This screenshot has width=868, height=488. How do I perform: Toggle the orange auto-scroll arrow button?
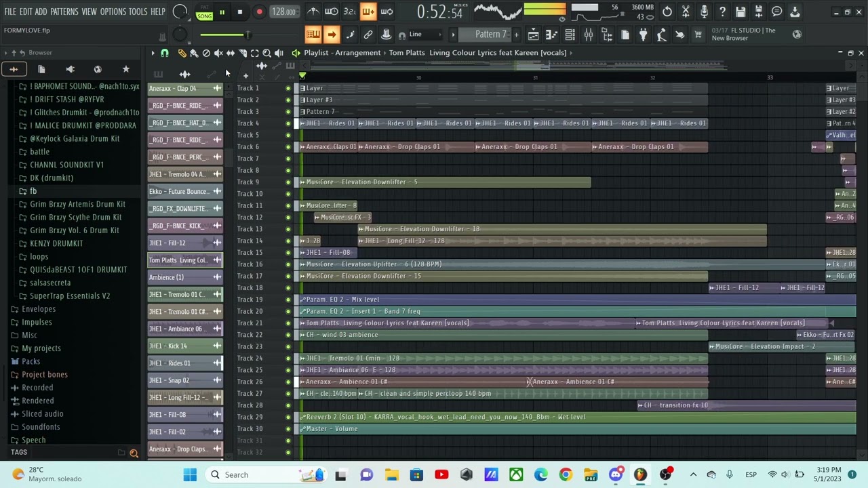(331, 35)
